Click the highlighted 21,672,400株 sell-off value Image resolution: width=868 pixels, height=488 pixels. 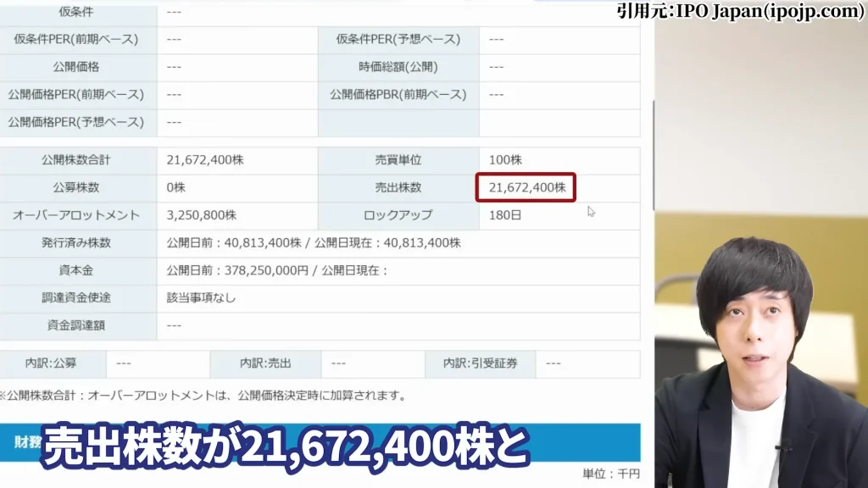[526, 187]
